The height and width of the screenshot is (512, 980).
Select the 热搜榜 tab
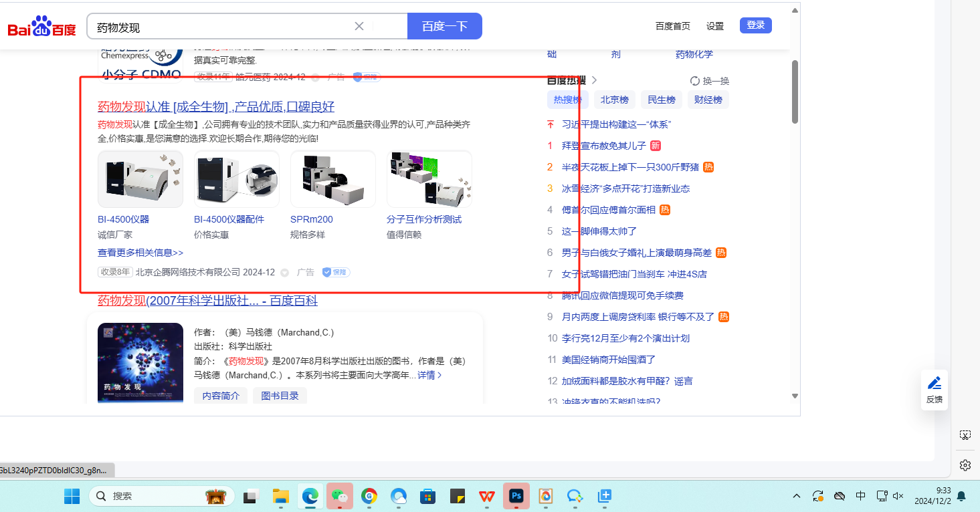point(567,100)
